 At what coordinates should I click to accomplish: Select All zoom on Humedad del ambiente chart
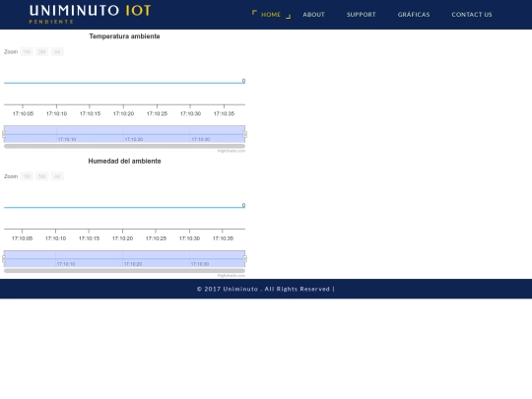pos(57,176)
